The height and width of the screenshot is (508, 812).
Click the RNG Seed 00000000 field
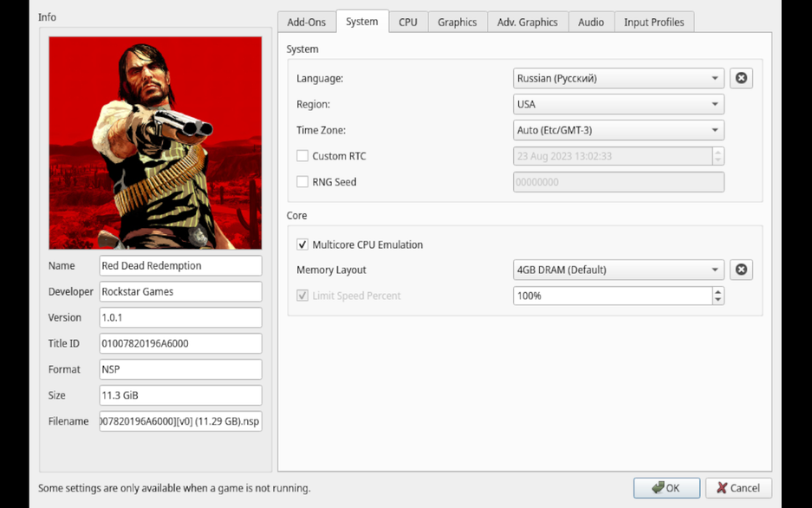coord(619,182)
